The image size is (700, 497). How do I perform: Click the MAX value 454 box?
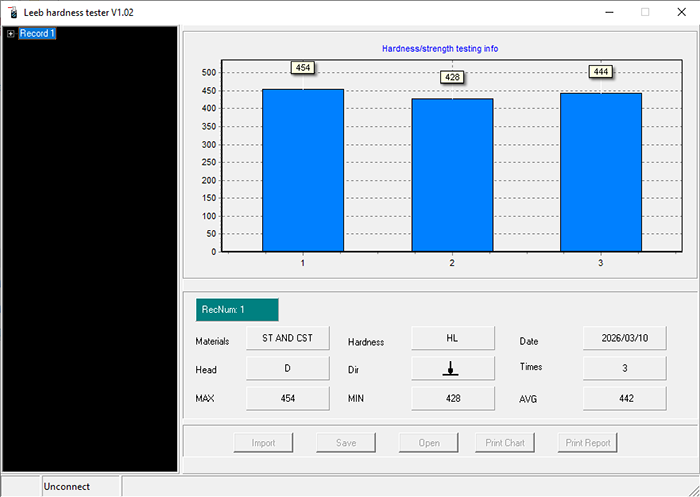(x=287, y=398)
